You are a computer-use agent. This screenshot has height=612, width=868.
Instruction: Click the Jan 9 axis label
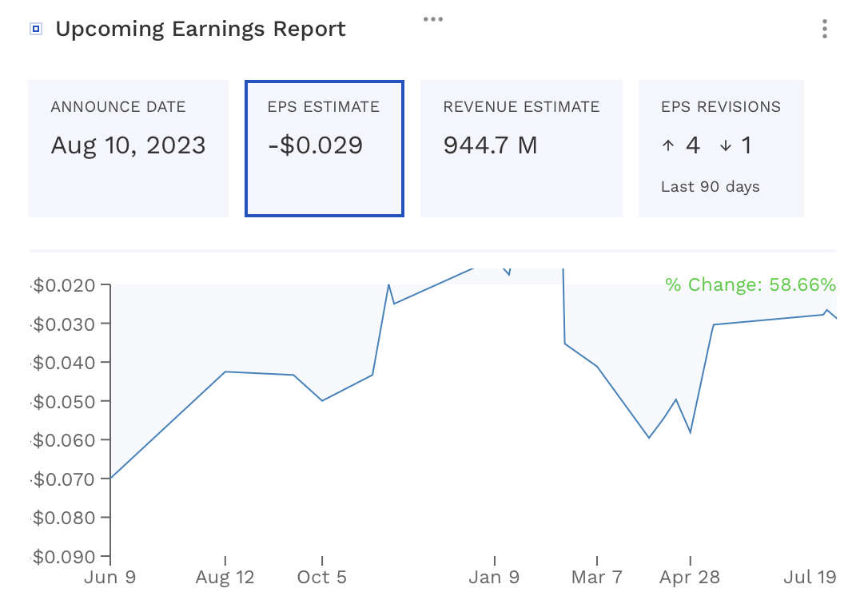(x=495, y=577)
